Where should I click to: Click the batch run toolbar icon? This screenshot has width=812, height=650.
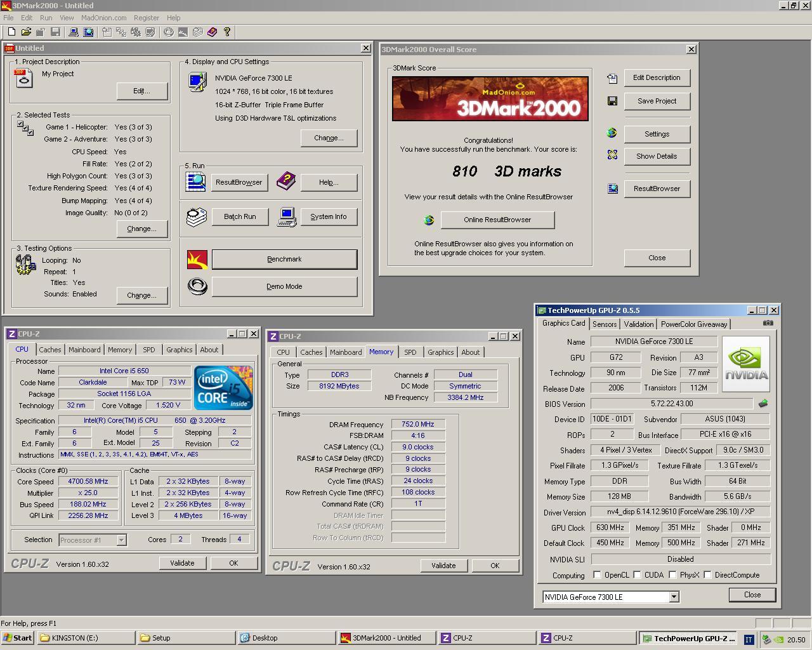[x=197, y=32]
